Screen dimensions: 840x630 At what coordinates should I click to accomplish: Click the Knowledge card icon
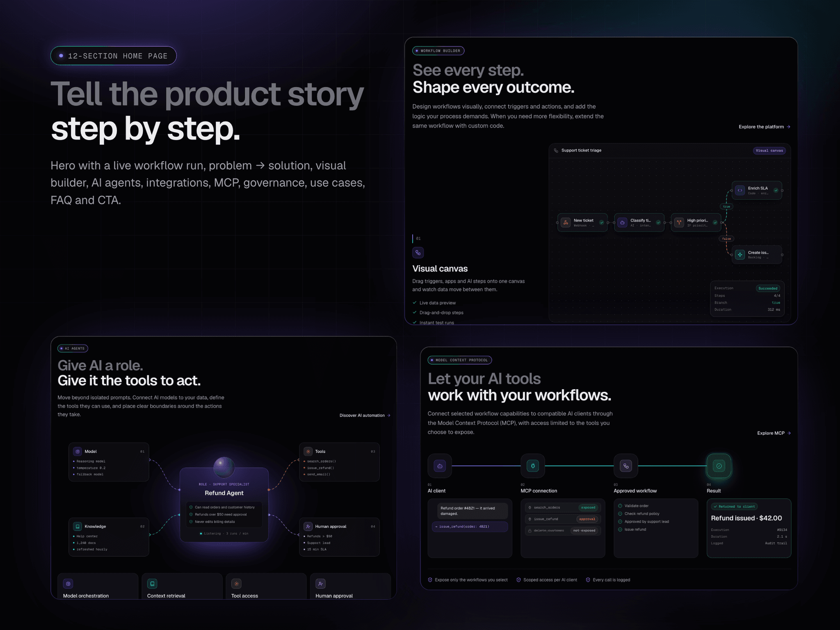78,526
